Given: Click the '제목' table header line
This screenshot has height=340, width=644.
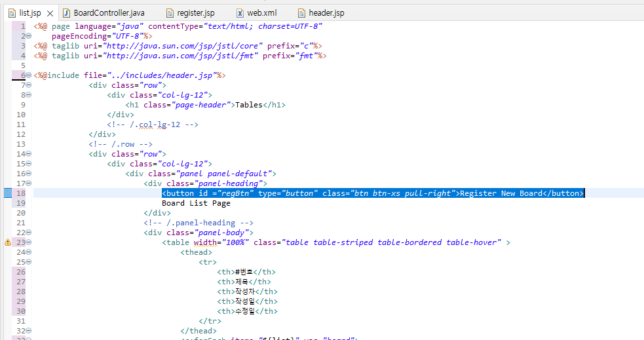Looking at the screenshot, I should (244, 282).
